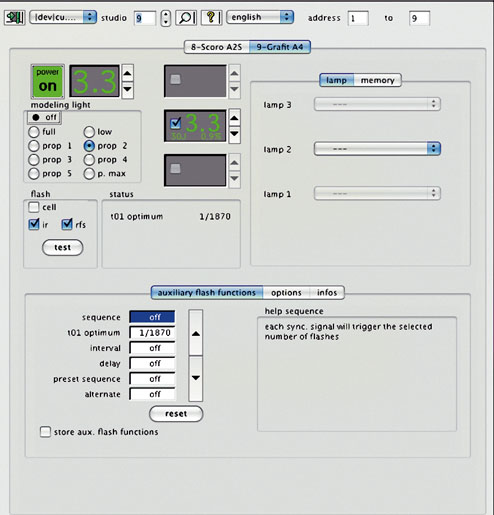
Task: Click the magnifier search icon
Action: click(186, 17)
